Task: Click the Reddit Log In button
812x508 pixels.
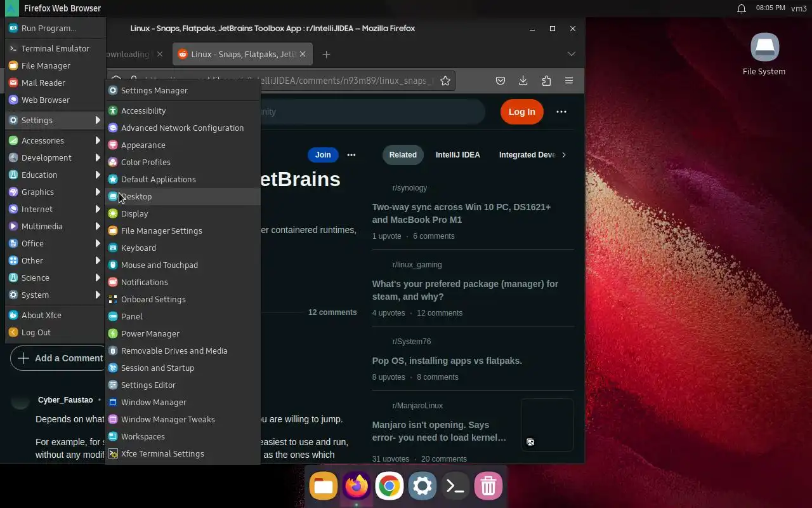Action: tap(522, 112)
